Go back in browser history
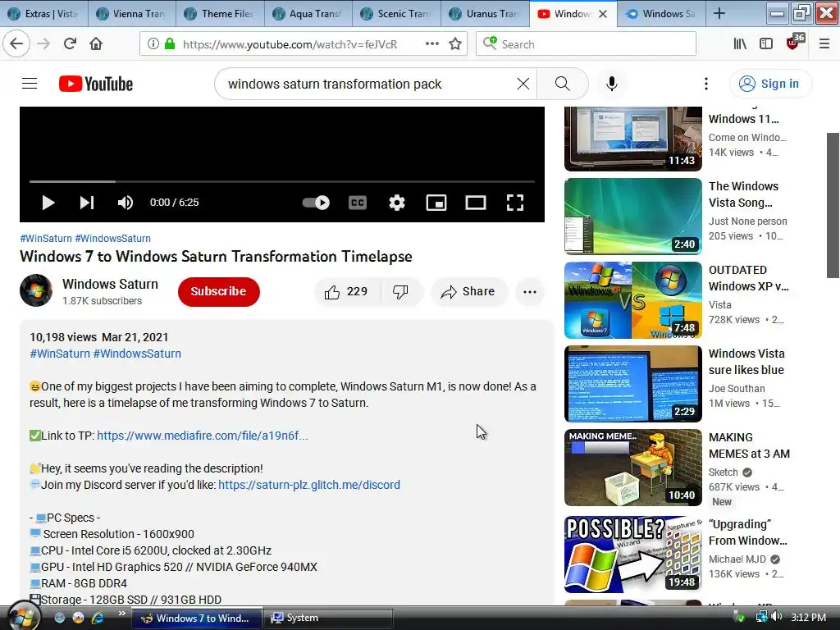Image resolution: width=840 pixels, height=630 pixels. (x=16, y=44)
